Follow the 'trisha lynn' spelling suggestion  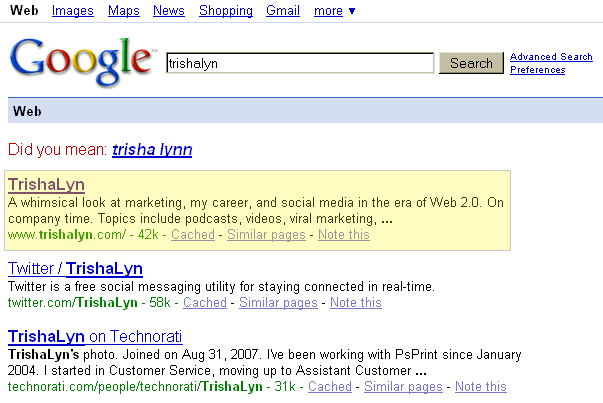pos(152,150)
